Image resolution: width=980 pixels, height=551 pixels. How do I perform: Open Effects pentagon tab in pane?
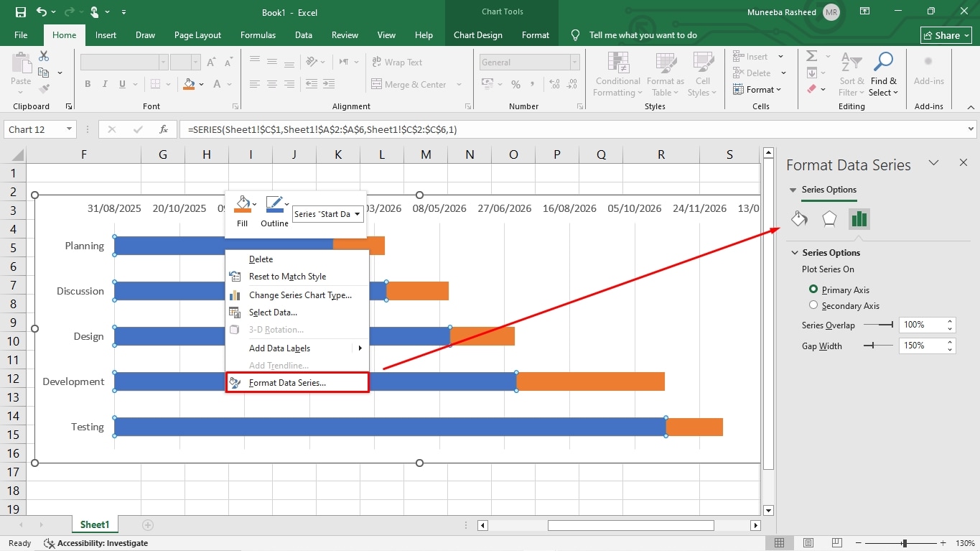[829, 218]
